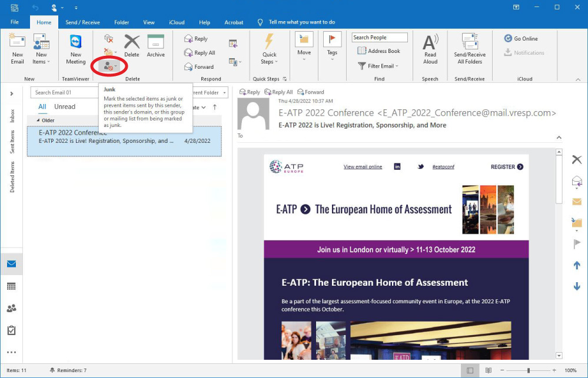This screenshot has height=378, width=588.
Task: Switch to Send / Receive tab
Action: 82,22
